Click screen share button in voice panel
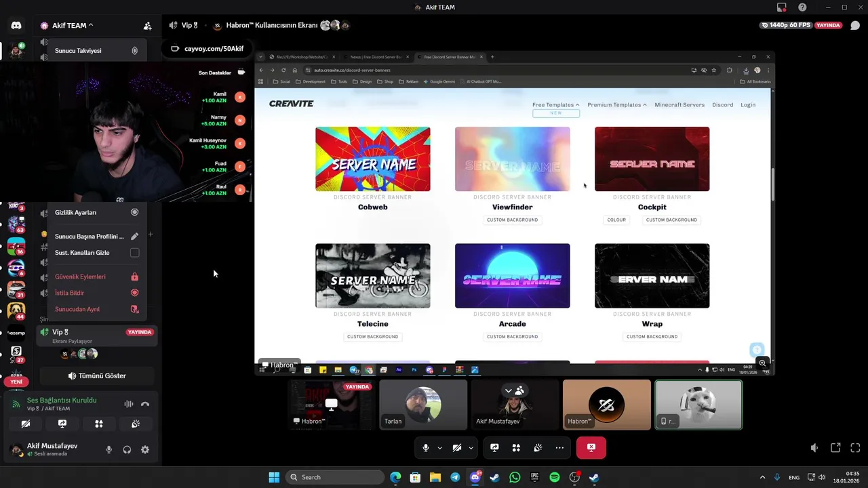Image resolution: width=868 pixels, height=488 pixels. [62, 424]
